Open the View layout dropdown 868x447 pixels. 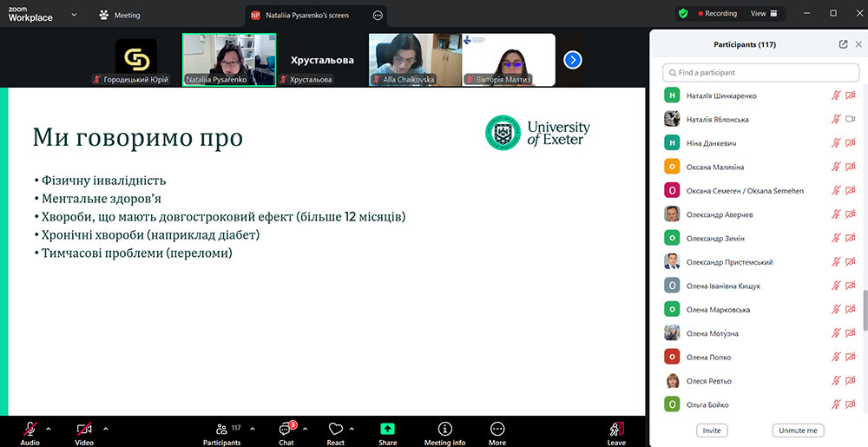(763, 14)
